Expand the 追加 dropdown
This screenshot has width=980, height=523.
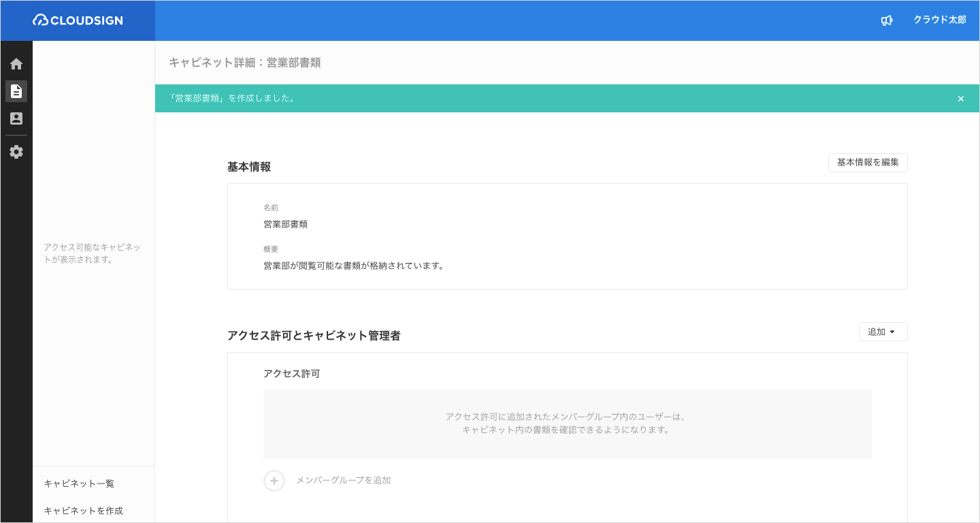pos(883,332)
